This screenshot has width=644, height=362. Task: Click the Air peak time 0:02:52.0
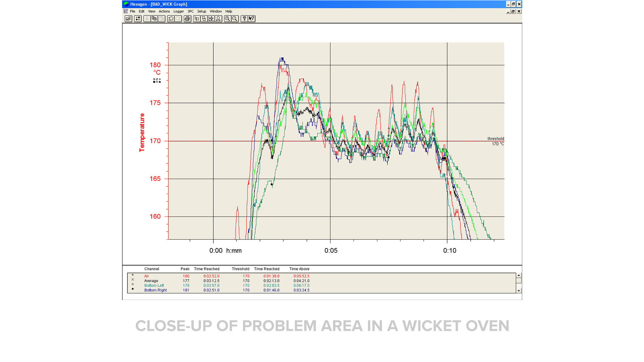pyautogui.click(x=211, y=276)
